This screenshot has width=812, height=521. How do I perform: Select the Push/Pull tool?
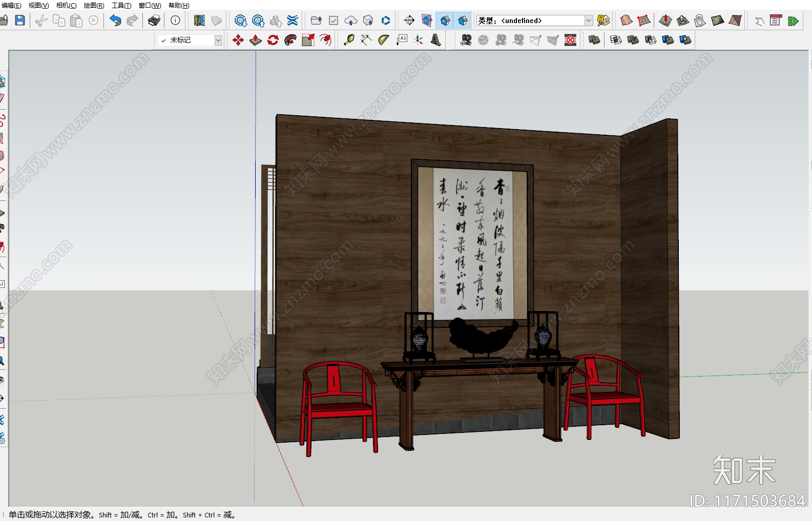tap(256, 40)
